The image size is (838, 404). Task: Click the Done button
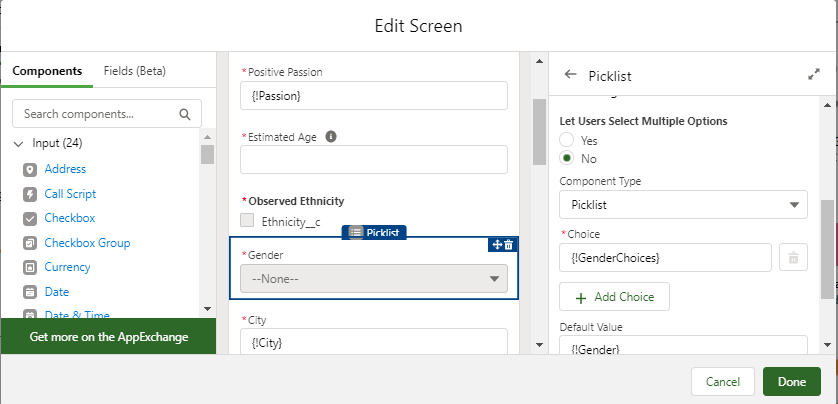[x=791, y=382]
